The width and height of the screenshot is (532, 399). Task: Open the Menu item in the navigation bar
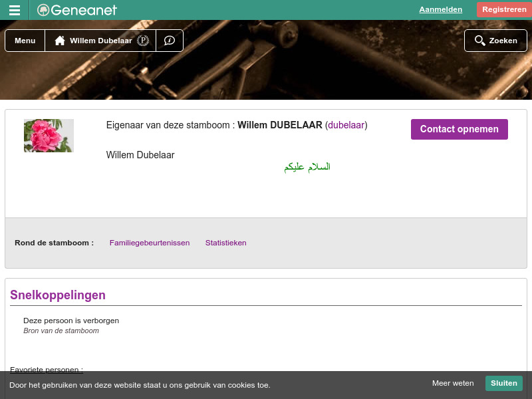25,41
